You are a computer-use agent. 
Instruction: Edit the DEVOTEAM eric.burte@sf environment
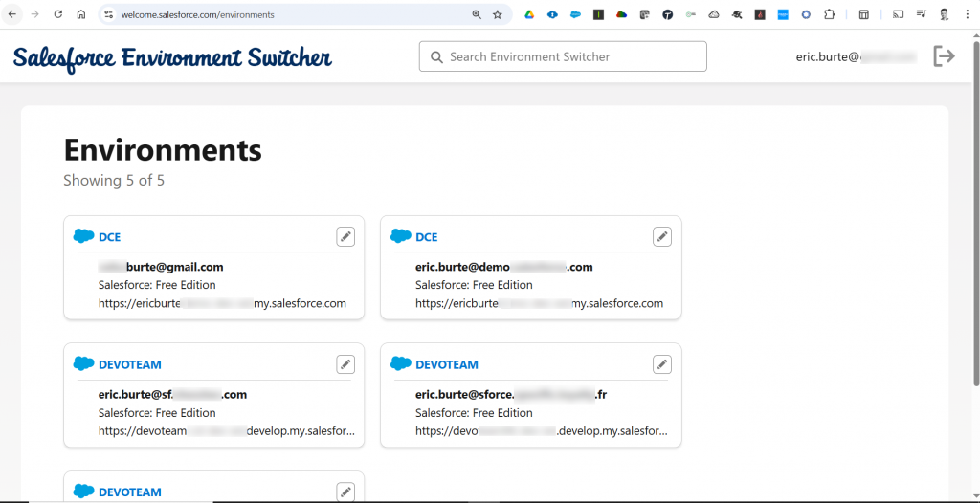pyautogui.click(x=345, y=364)
